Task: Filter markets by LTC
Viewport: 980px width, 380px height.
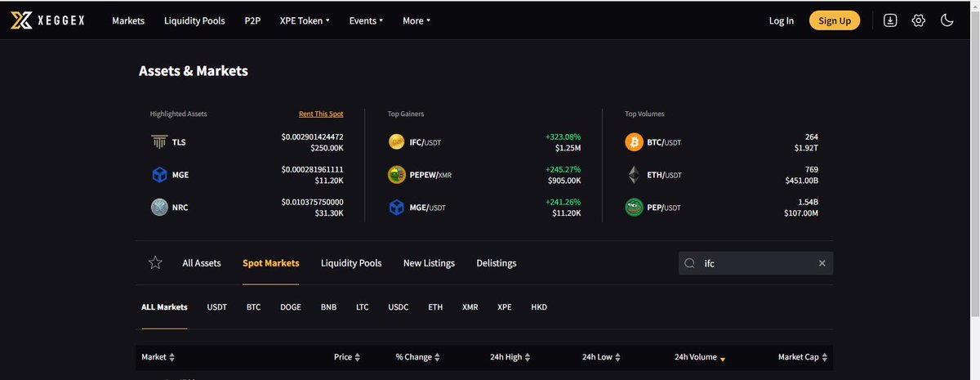Action: pos(363,307)
